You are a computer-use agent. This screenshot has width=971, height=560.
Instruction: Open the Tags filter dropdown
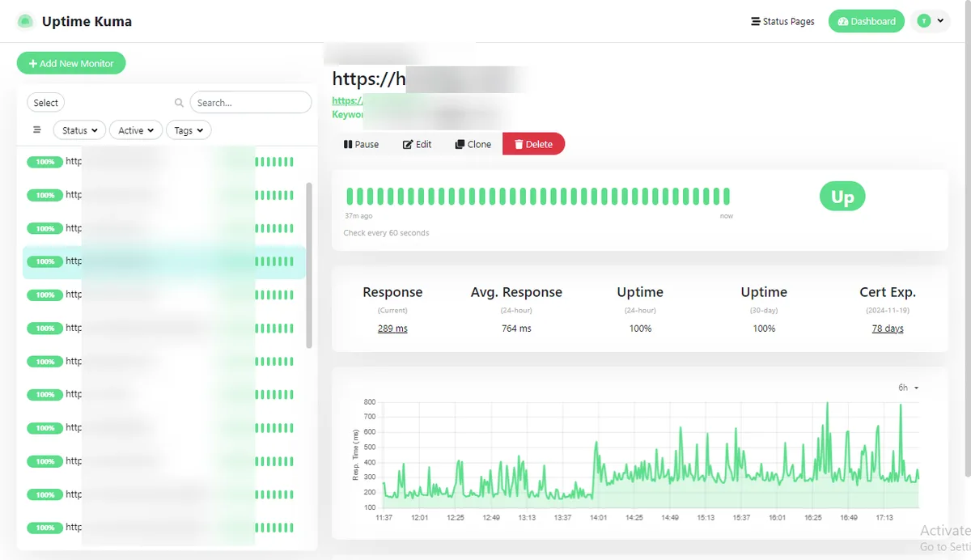[188, 130]
